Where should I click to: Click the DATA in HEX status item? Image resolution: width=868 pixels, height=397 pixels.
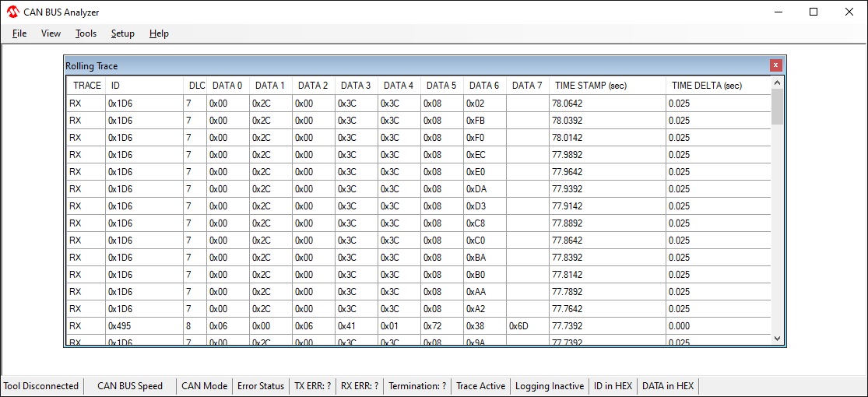coord(667,386)
